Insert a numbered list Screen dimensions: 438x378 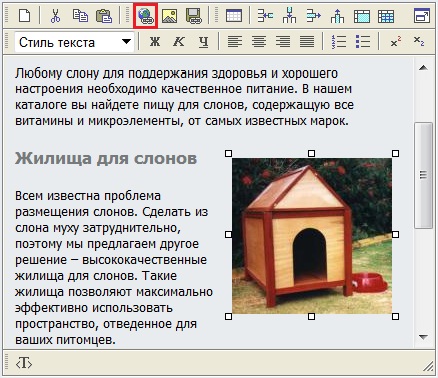(339, 42)
